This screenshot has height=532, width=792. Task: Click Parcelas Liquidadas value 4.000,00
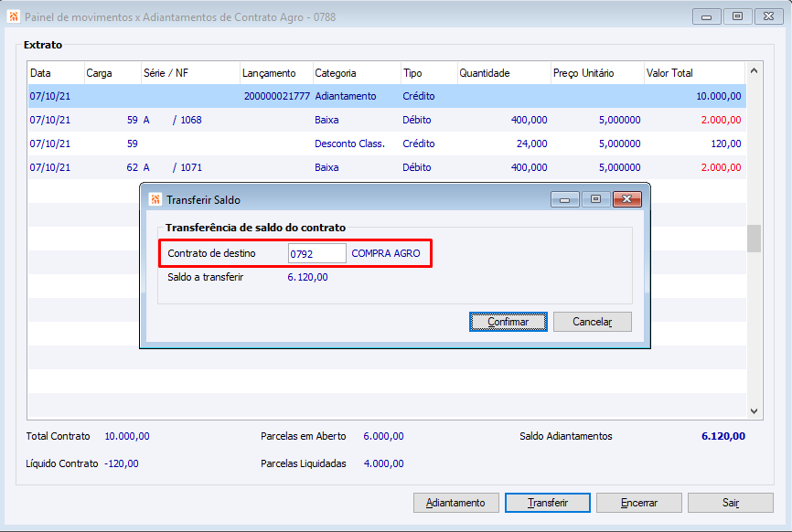(383, 463)
